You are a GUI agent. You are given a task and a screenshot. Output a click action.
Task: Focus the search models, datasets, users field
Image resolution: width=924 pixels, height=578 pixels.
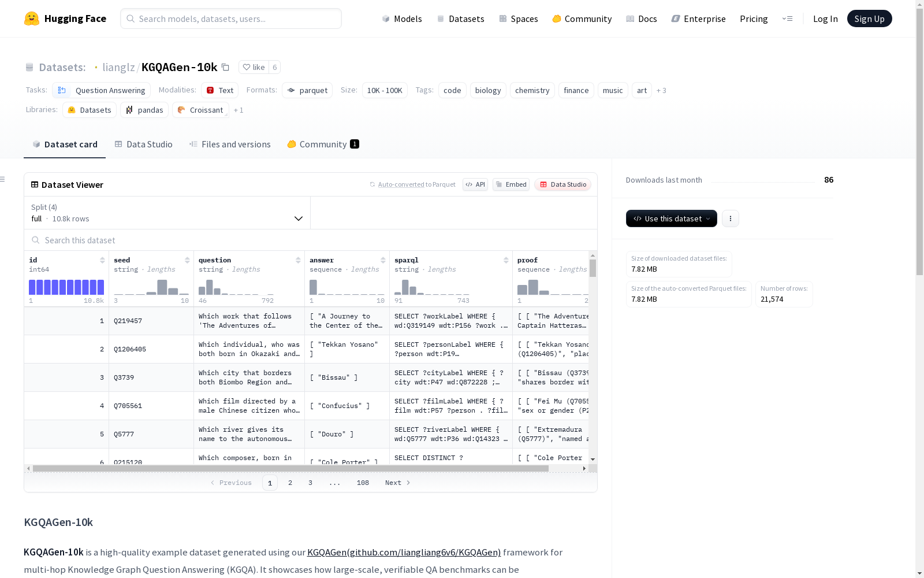[231, 18]
